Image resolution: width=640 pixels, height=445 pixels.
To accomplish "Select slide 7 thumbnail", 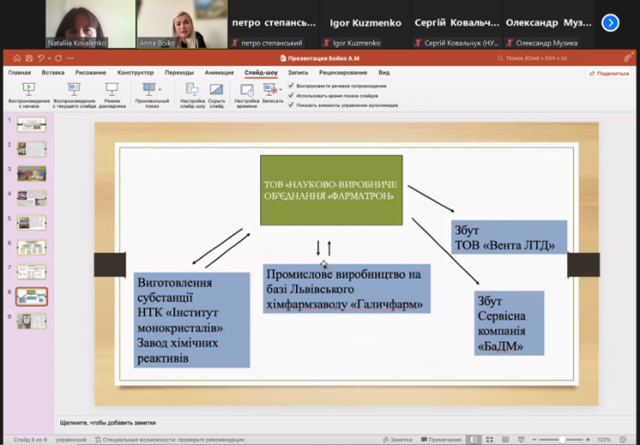I will click(32, 272).
